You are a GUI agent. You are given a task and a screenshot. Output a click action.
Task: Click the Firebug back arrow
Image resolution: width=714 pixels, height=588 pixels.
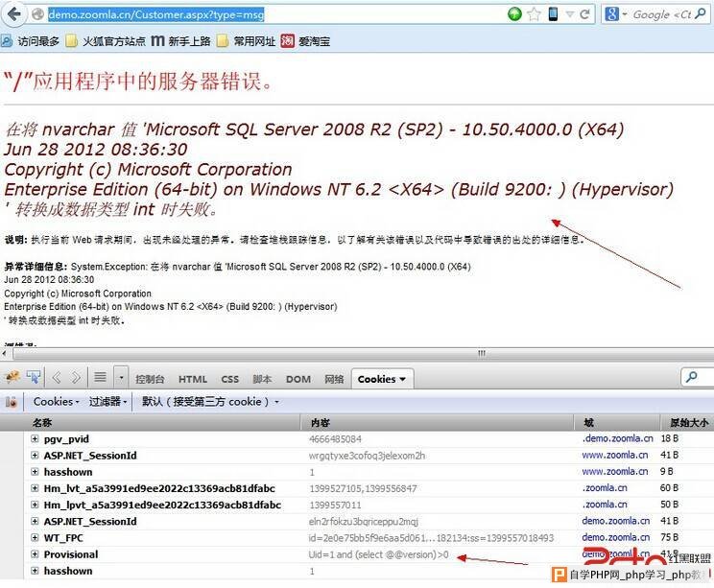point(57,377)
